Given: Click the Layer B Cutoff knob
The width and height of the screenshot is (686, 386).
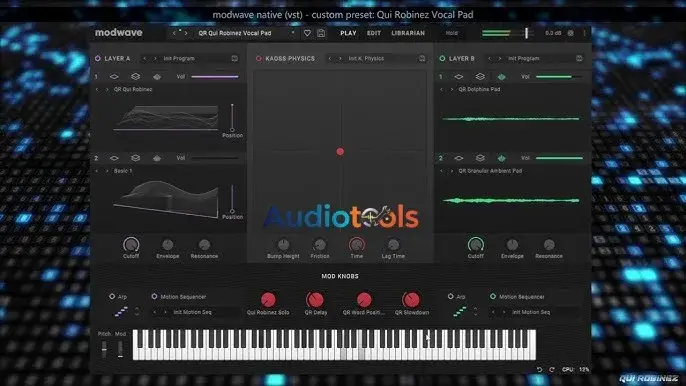Looking at the screenshot, I should tap(476, 245).
